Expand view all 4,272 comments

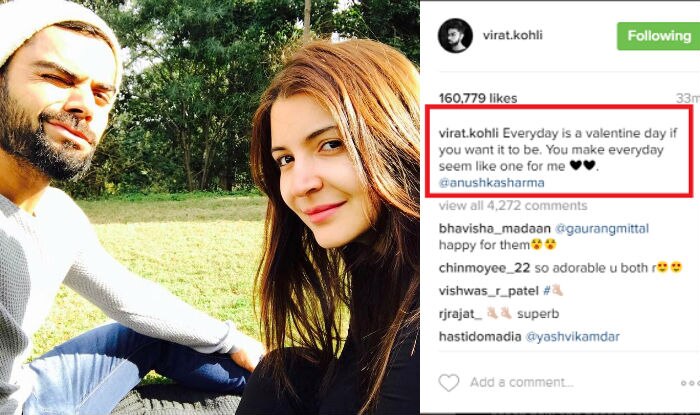[x=513, y=206]
